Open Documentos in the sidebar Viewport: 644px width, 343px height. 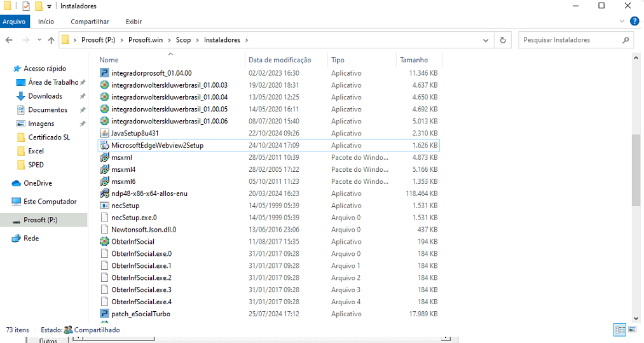(x=48, y=110)
